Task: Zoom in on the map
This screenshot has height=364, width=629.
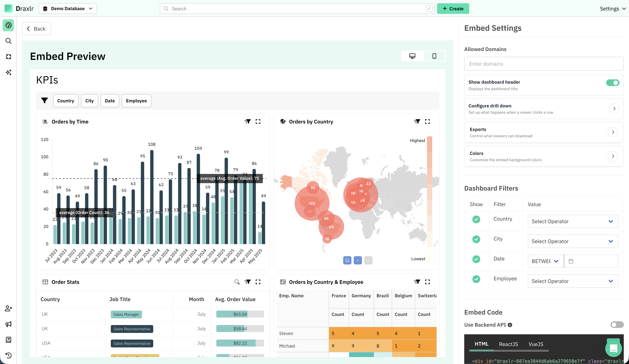Action: [357, 260]
